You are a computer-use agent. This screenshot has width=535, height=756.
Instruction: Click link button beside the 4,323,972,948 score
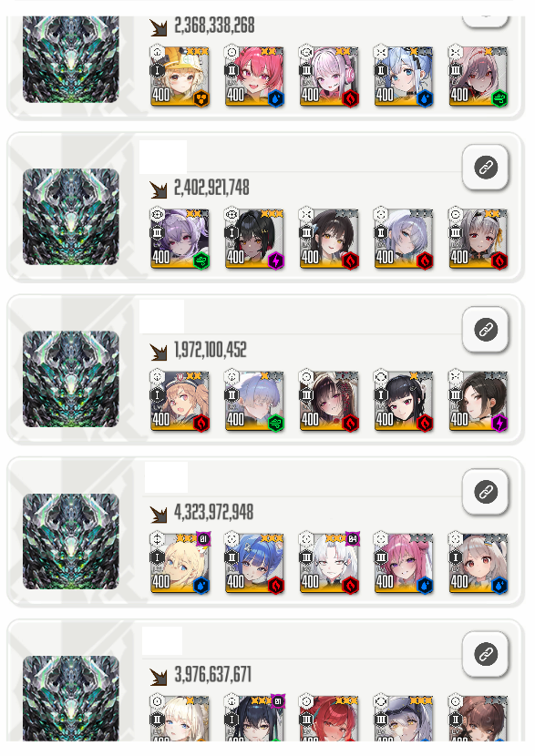485,492
